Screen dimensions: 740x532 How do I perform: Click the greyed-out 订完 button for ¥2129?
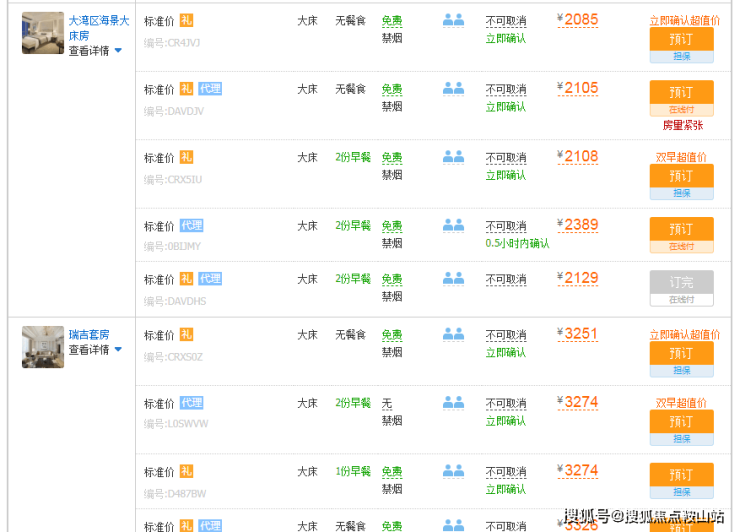[681, 282]
